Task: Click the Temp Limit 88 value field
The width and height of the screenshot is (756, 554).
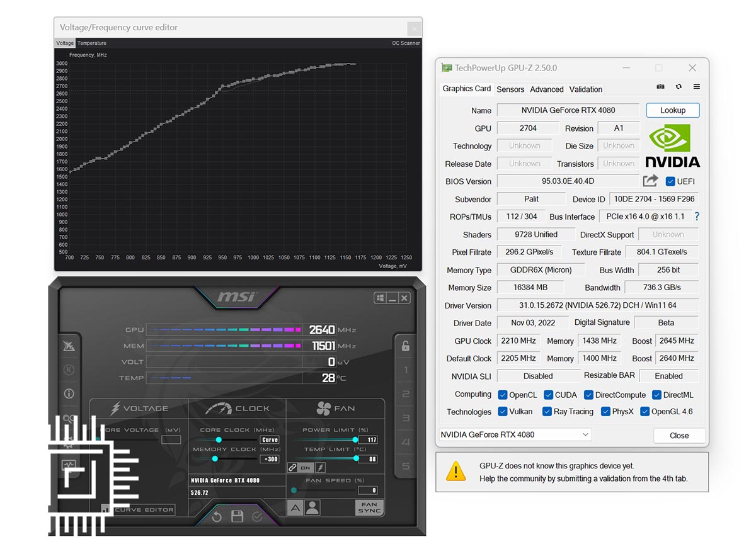Action: tap(368, 459)
